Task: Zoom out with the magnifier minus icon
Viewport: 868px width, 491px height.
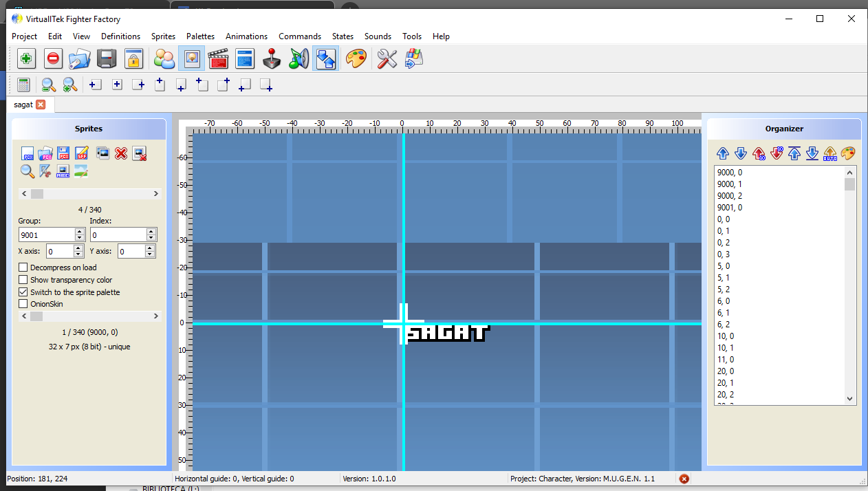Action: point(48,85)
